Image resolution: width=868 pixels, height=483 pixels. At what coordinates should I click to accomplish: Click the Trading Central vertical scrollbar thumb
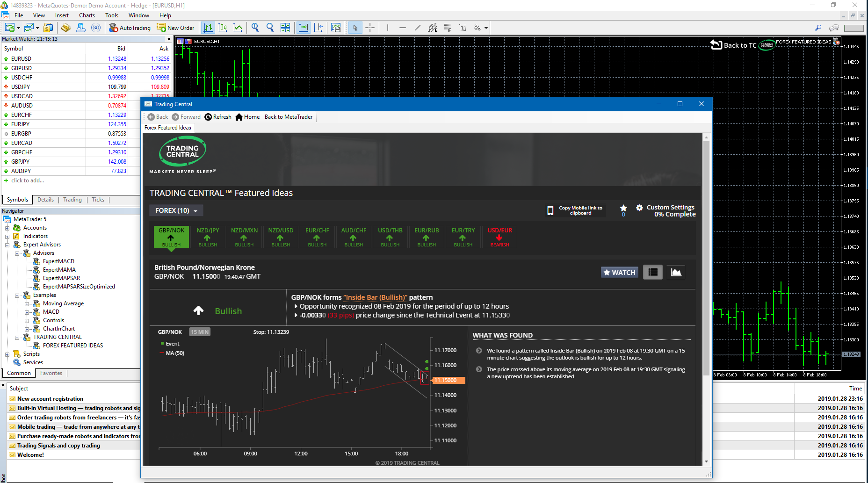pyautogui.click(x=706, y=258)
